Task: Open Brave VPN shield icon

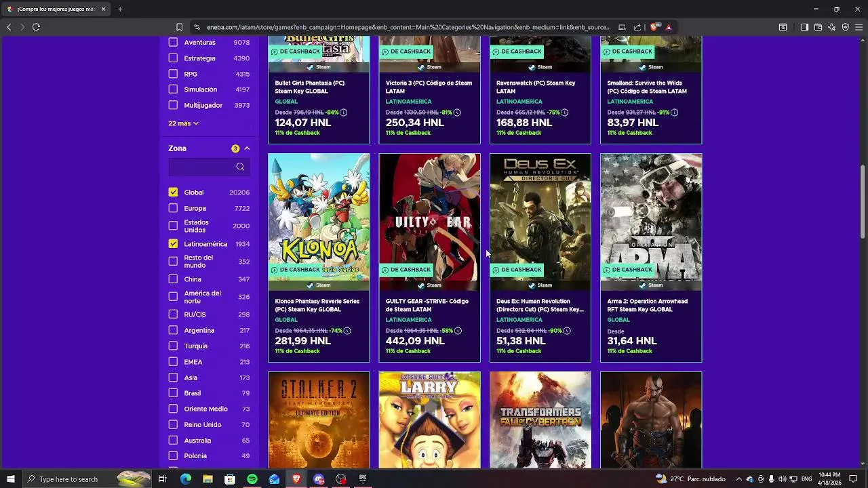Action: click(845, 27)
